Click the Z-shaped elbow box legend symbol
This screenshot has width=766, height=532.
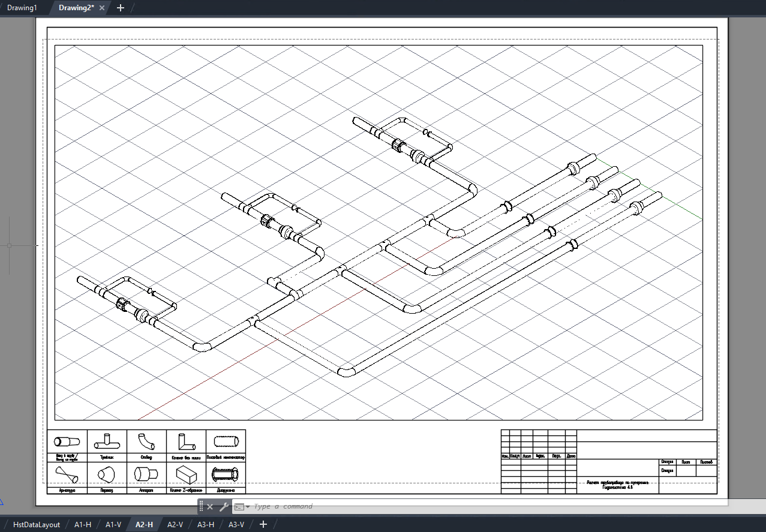[x=186, y=474]
